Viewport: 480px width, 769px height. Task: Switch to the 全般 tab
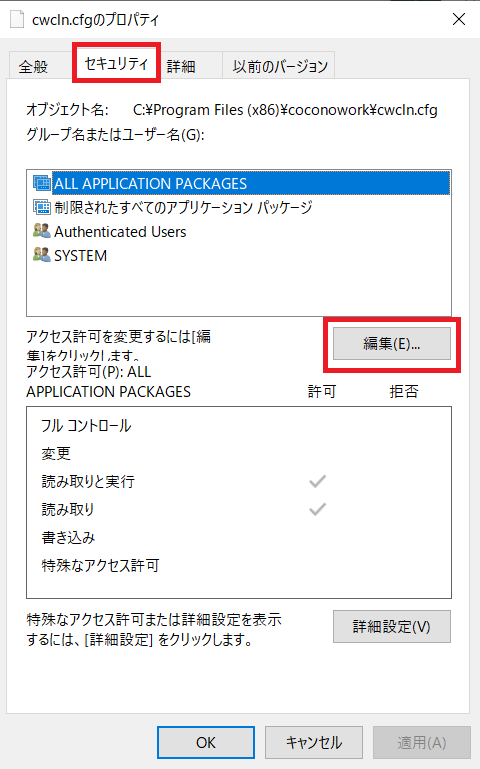(x=34, y=66)
